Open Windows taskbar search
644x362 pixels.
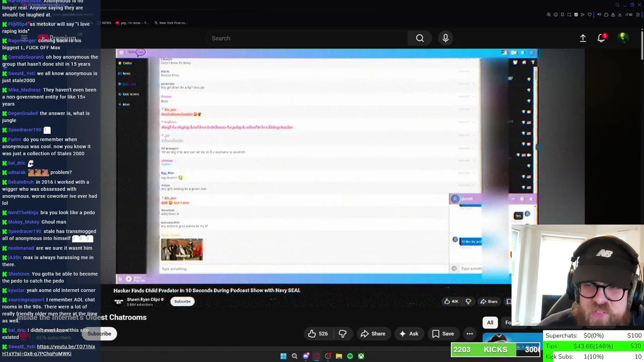pos(295,356)
